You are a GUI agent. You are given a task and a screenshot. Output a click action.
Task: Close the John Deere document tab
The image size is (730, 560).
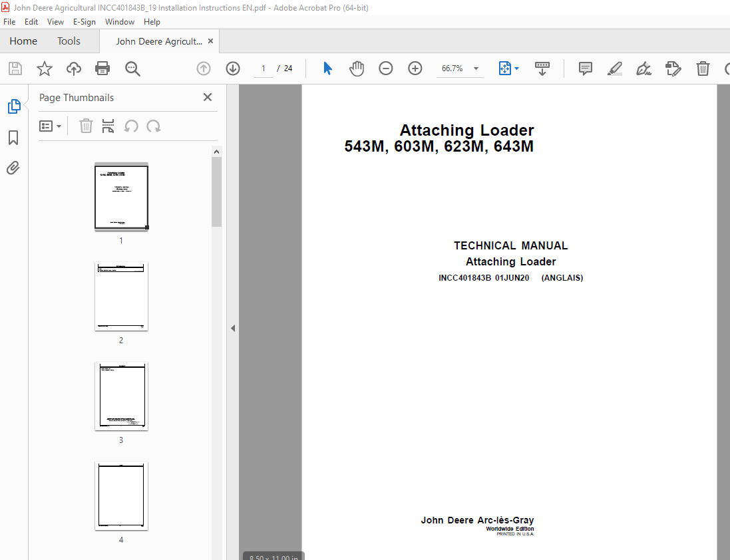(x=210, y=41)
